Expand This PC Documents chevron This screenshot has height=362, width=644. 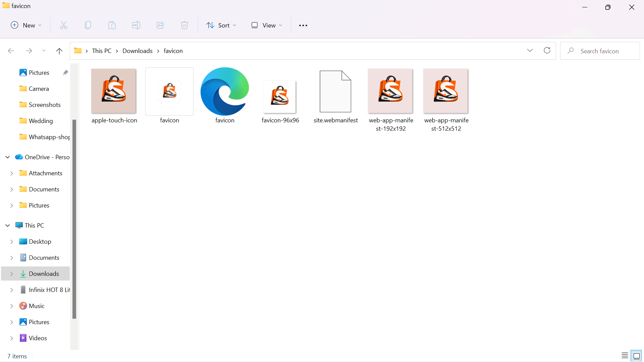pos(12,258)
